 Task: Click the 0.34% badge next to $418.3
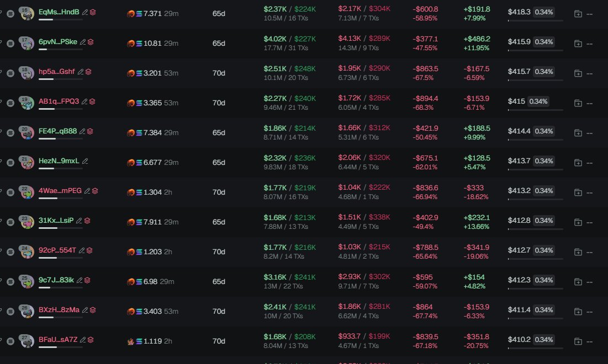(544, 12)
